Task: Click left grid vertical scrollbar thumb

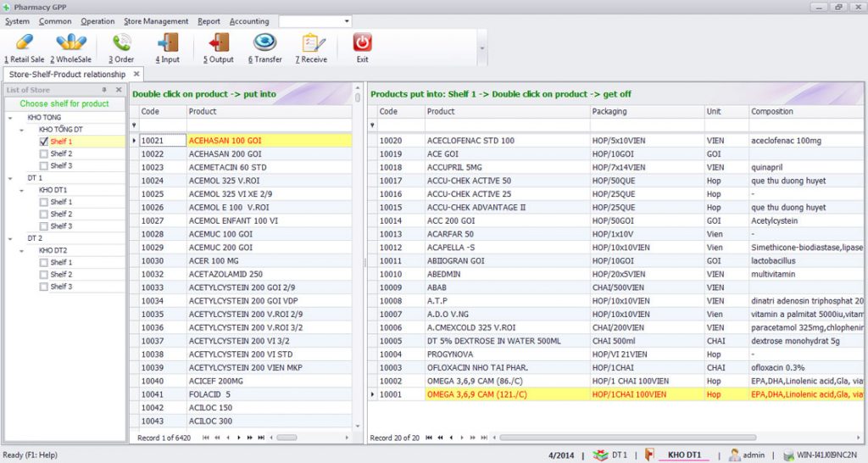Action: [x=358, y=98]
